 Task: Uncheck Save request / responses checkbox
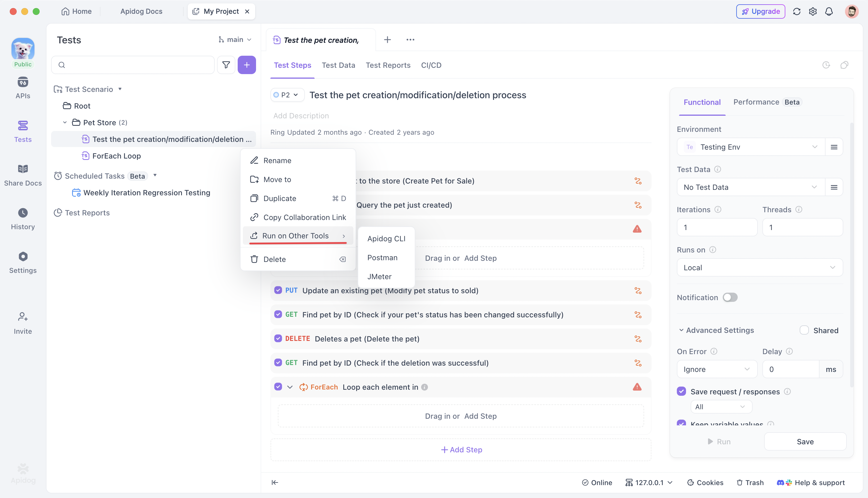point(681,391)
